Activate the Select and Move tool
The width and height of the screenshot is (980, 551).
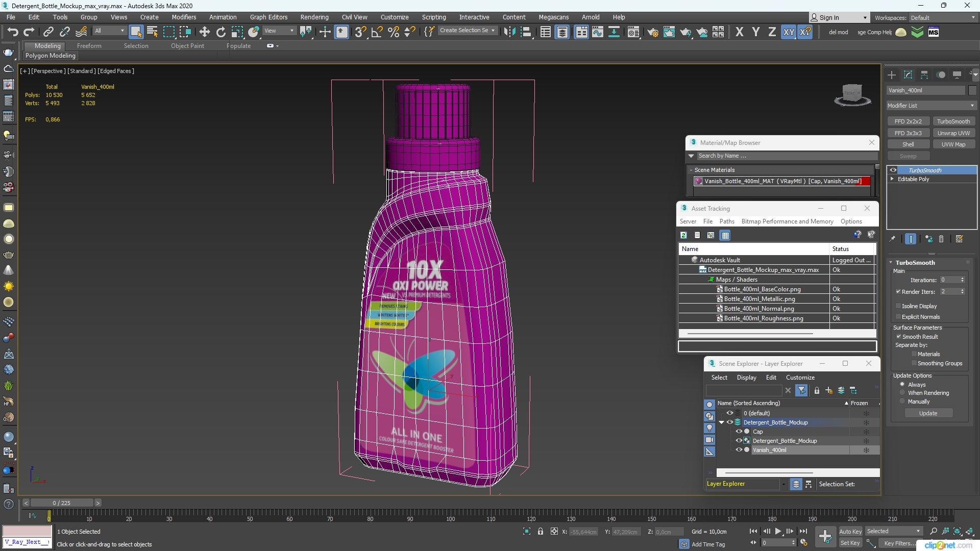click(x=204, y=32)
